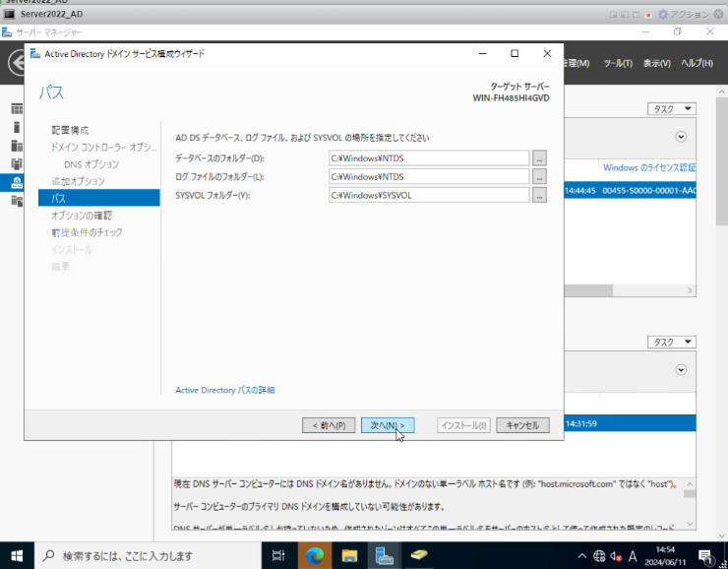Click the ログ ファイルのフォルダー path field
Screen dimensions: 728x569
(429, 176)
